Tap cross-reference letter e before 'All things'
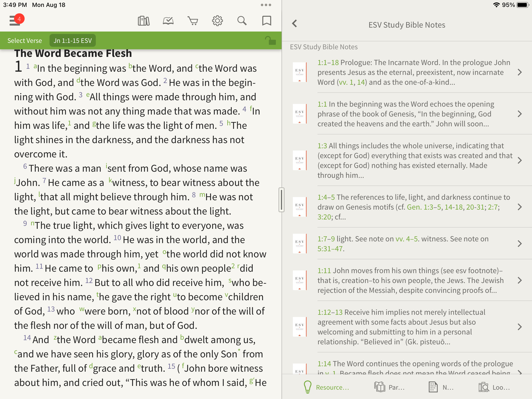532x399 pixels. [x=88, y=95]
